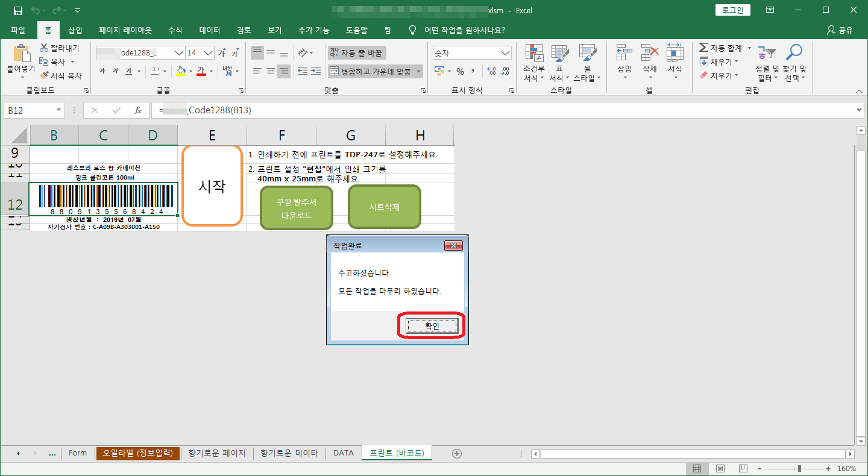The height and width of the screenshot is (476, 868).
Task: Switch to the DATA sheet tab
Action: tap(344, 453)
